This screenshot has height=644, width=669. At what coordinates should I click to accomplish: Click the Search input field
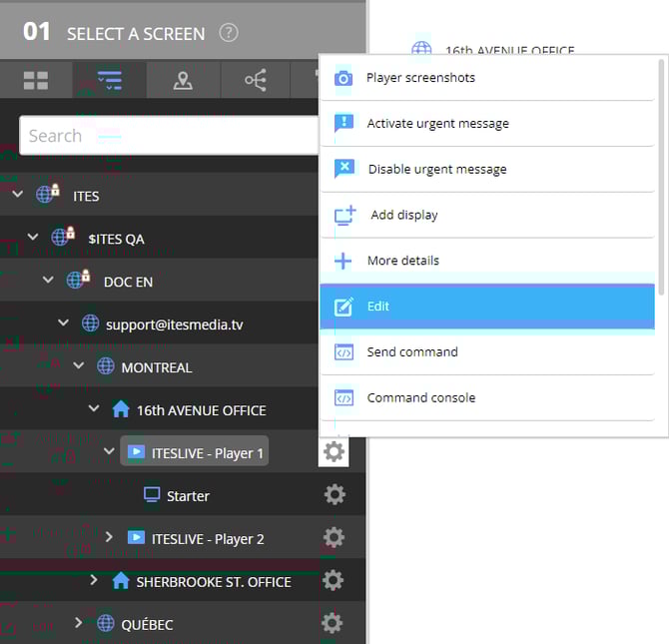click(168, 136)
